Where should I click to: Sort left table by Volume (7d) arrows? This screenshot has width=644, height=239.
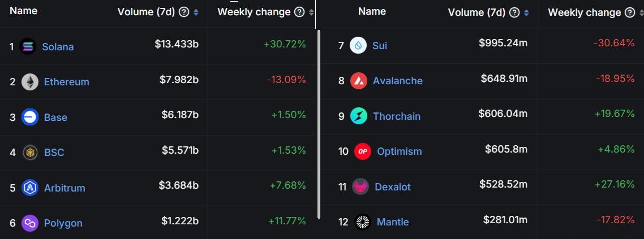[196, 12]
